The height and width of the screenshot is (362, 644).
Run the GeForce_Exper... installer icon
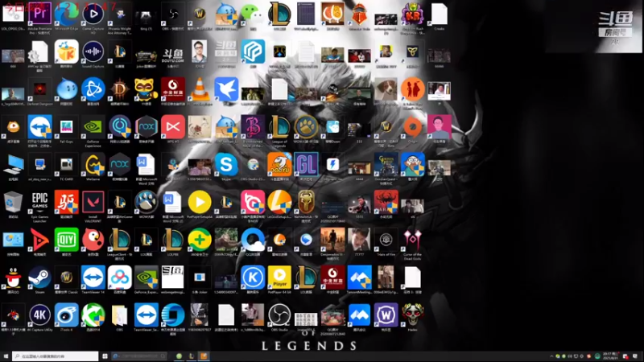[x=147, y=278]
